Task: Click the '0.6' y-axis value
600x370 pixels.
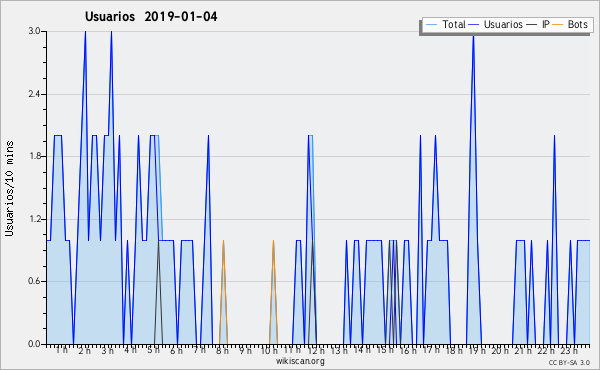Action: pyautogui.click(x=34, y=282)
